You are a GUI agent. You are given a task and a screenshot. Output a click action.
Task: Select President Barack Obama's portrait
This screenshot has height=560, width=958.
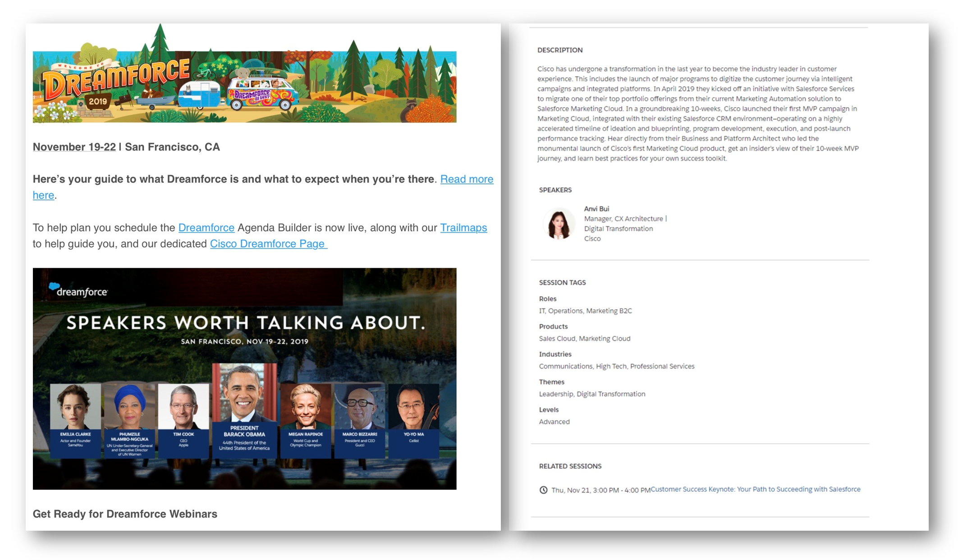pos(244,392)
